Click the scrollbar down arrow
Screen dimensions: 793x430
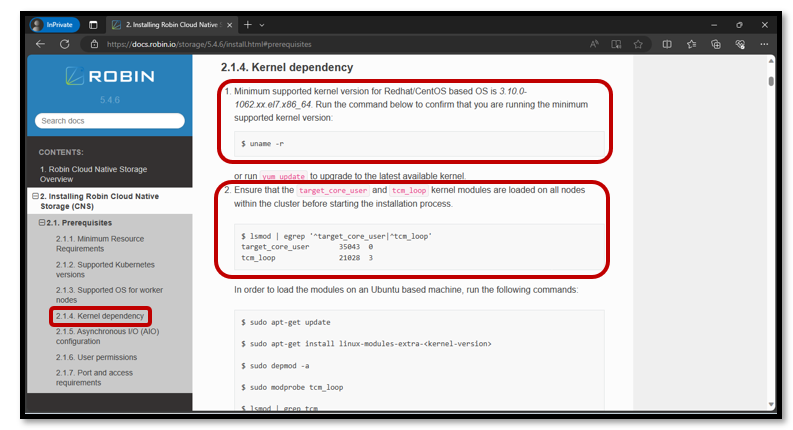[771, 404]
